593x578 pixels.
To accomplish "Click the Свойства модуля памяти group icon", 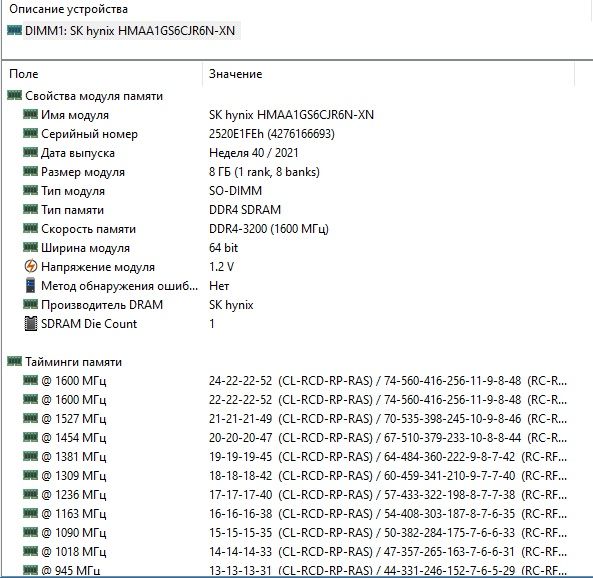I will pyautogui.click(x=14, y=95).
